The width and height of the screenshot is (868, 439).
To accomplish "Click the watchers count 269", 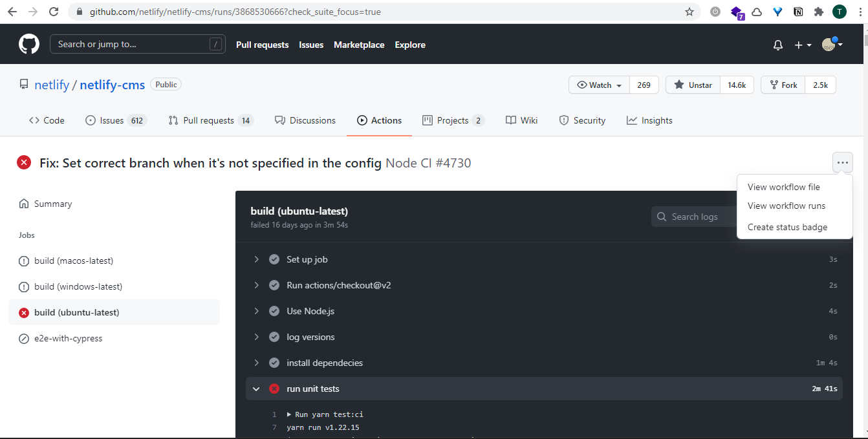I will 644,85.
